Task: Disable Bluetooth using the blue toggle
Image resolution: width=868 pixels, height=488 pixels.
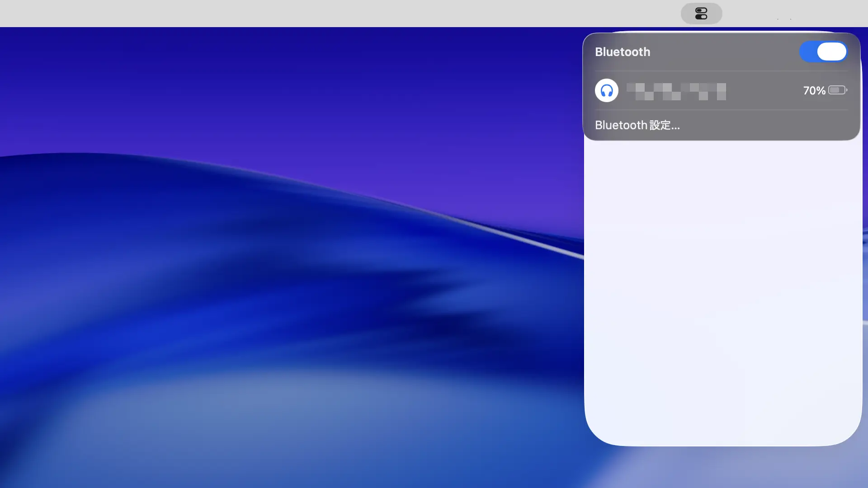Action: (x=823, y=52)
